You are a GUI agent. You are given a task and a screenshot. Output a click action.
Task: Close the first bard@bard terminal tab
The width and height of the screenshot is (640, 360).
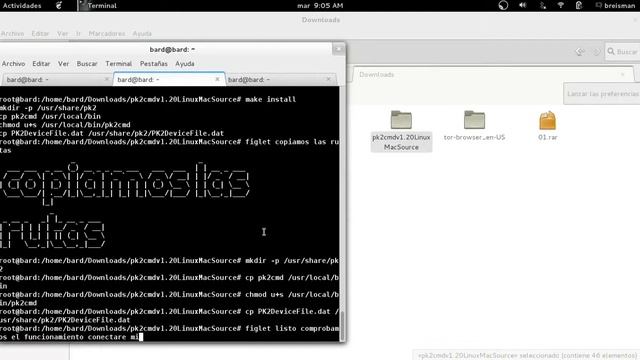coord(107,79)
